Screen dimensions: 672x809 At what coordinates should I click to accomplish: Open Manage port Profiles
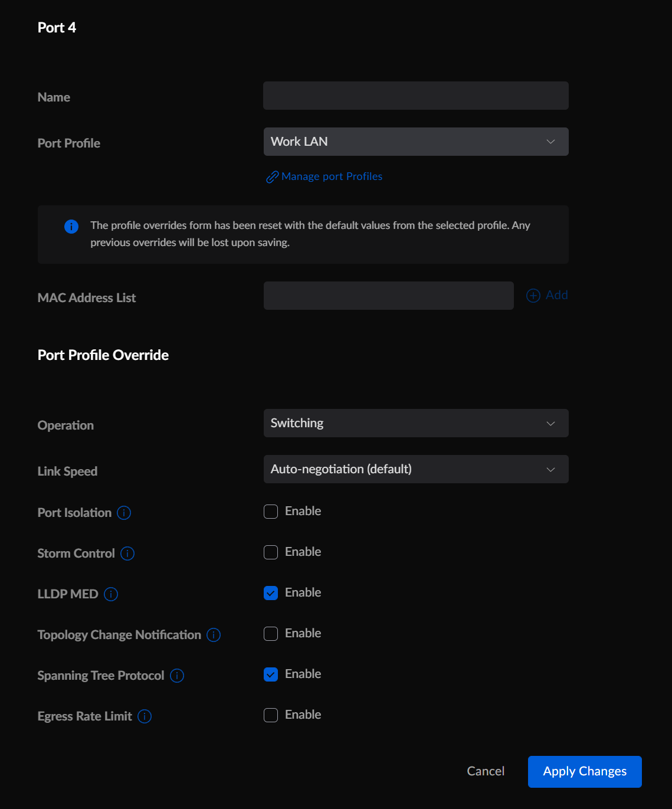[332, 176]
